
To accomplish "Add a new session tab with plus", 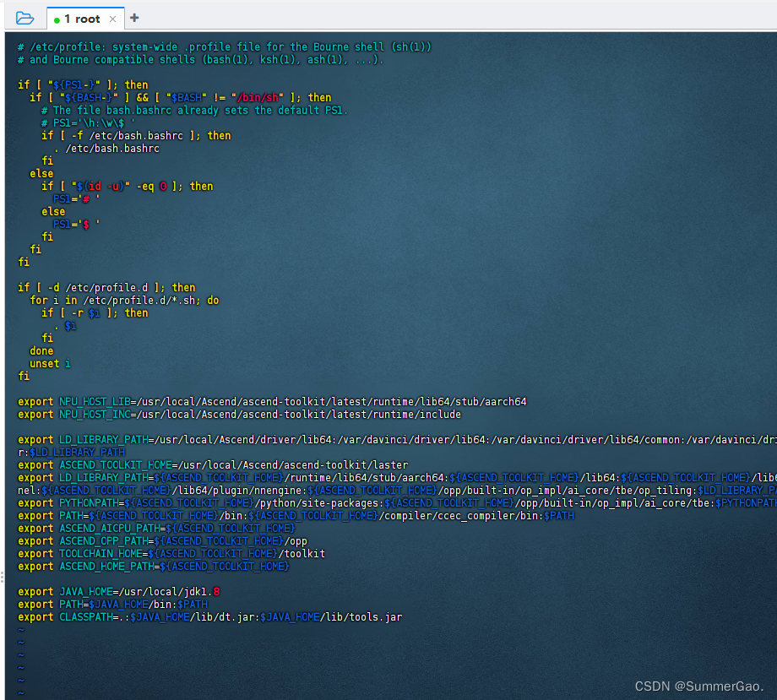I will (134, 18).
